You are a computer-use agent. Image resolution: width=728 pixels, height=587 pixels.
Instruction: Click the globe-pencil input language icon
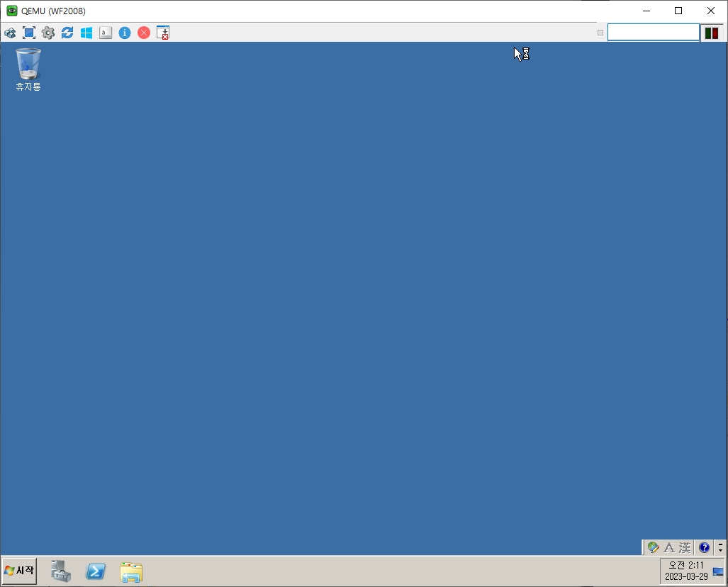[x=654, y=547]
